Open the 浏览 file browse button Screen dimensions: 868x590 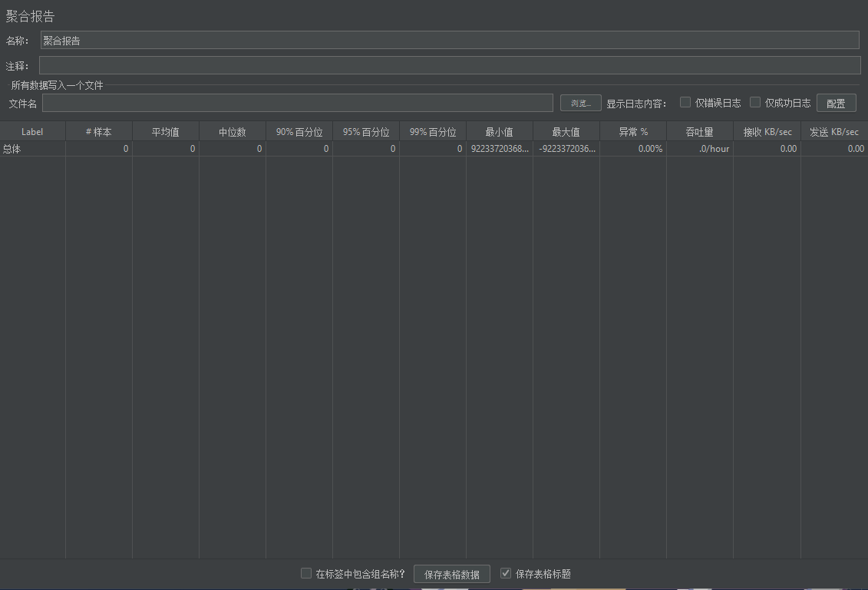click(x=581, y=103)
